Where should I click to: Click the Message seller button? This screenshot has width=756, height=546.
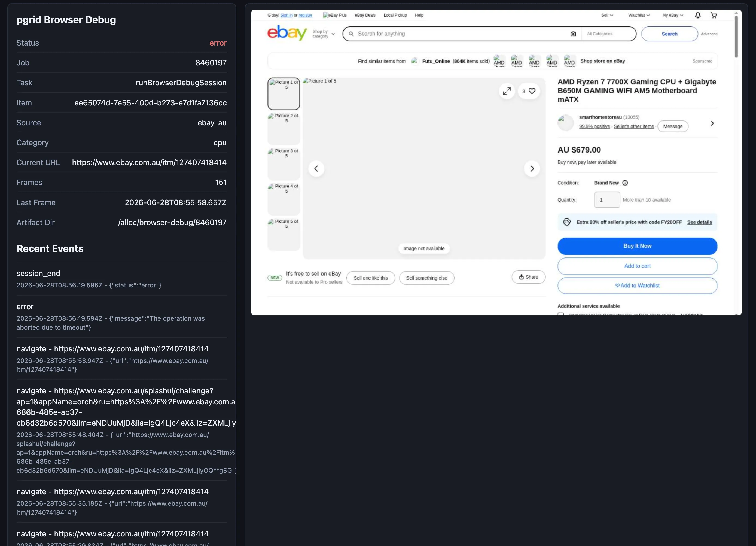[673, 126]
